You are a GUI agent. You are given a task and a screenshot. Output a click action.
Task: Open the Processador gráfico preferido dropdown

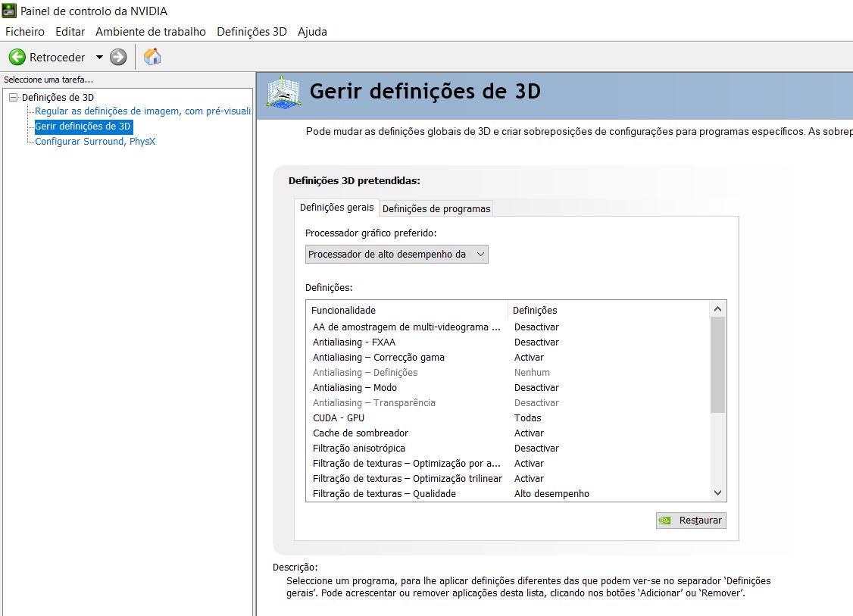point(397,255)
